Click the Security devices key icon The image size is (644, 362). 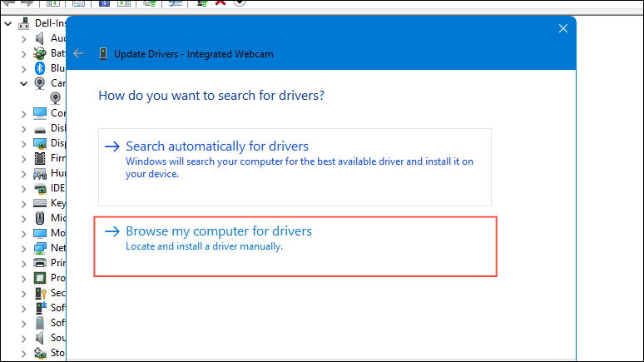tap(39, 293)
